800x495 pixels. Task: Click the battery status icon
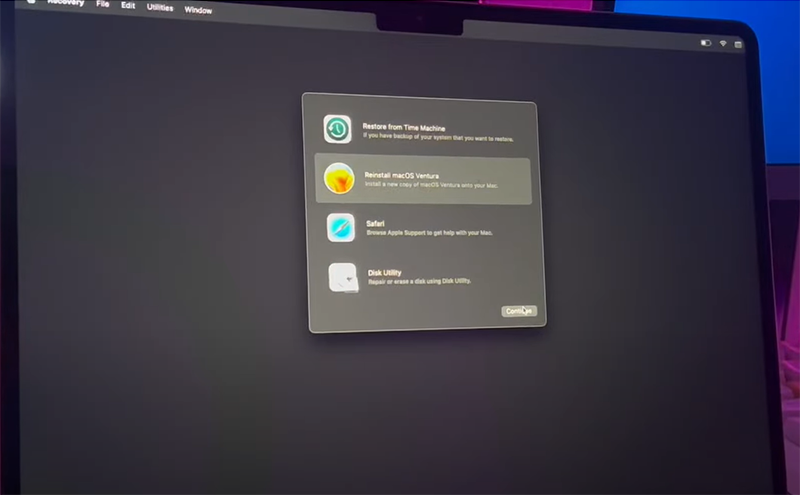click(706, 43)
